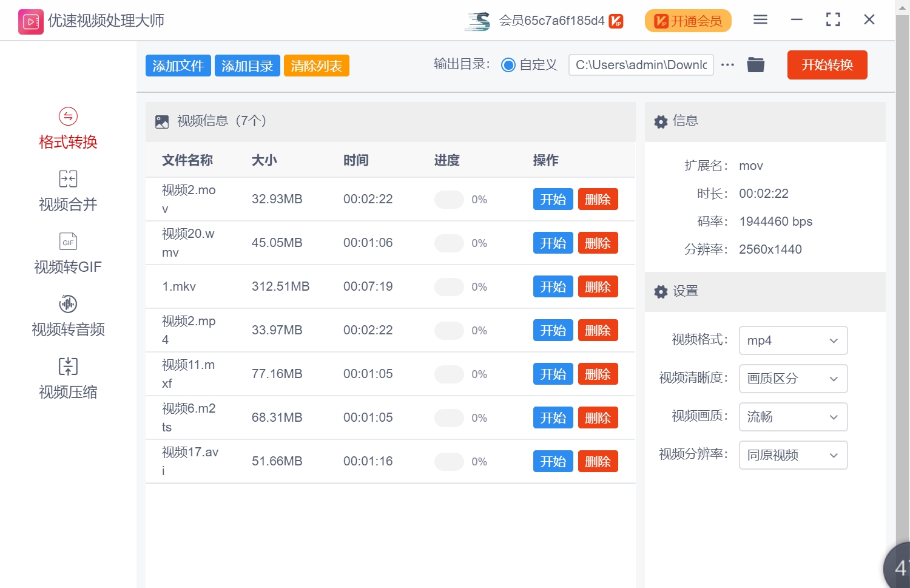Click 删除 to remove 1.mkv from the list
This screenshot has height=588, width=910.
pos(598,286)
